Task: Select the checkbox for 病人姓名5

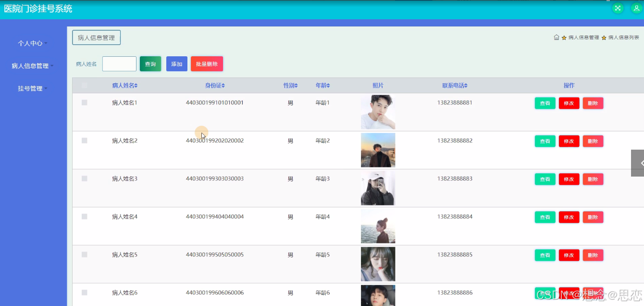Action: point(85,255)
